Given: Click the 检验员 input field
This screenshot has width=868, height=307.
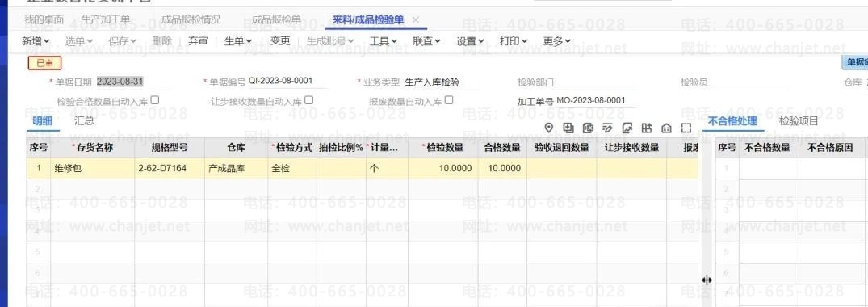Looking at the screenshot, I should [749, 82].
